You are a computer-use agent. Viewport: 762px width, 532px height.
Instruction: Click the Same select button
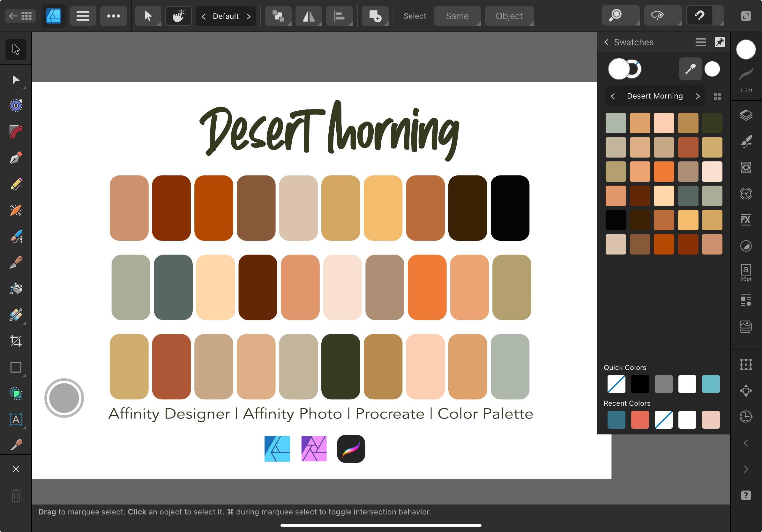point(457,16)
